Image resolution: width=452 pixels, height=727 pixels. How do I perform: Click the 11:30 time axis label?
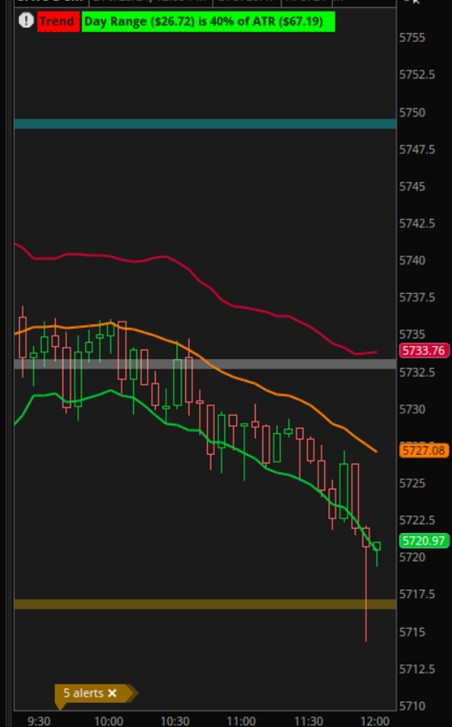[x=309, y=721]
